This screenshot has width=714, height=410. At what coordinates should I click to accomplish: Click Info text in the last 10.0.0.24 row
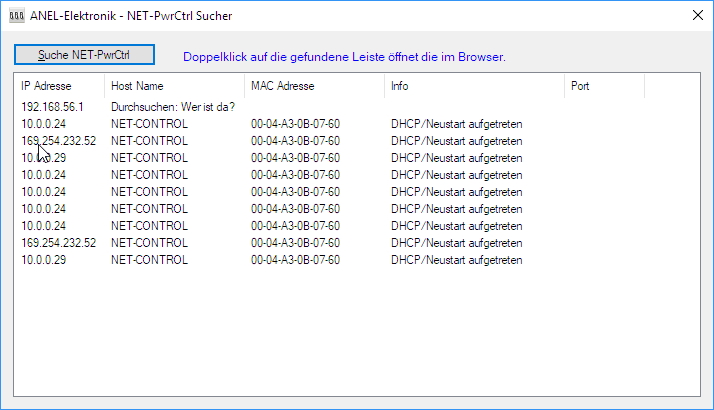click(457, 226)
